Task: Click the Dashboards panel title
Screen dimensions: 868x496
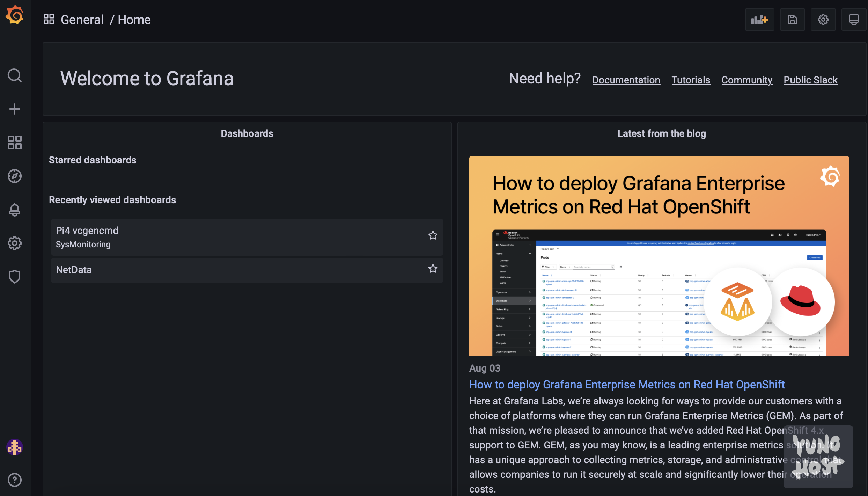Action: [247, 133]
